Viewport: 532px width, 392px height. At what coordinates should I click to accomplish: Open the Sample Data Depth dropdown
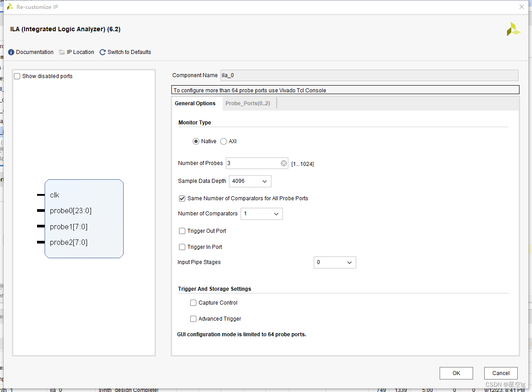point(250,181)
